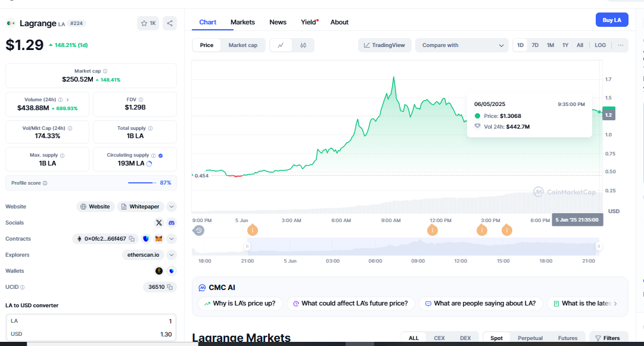Open etherscan.io explorer link

tap(143, 255)
